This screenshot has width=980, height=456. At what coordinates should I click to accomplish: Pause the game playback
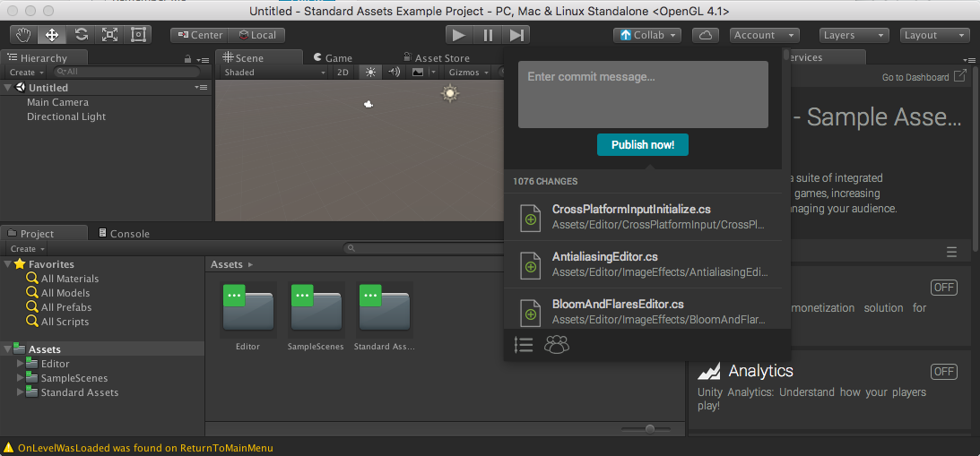tap(488, 35)
